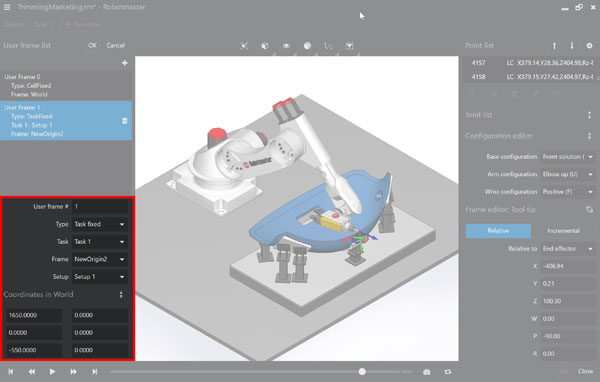
Task: Click the shading sphere icon above viewport
Action: (x=307, y=46)
